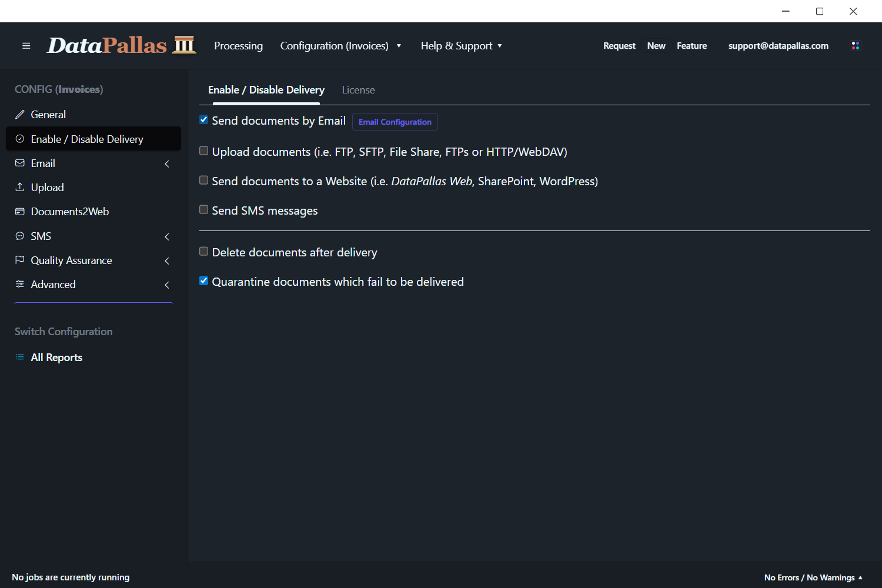Image resolution: width=882 pixels, height=588 pixels.
Task: Maximize the application window
Action: coord(820,11)
